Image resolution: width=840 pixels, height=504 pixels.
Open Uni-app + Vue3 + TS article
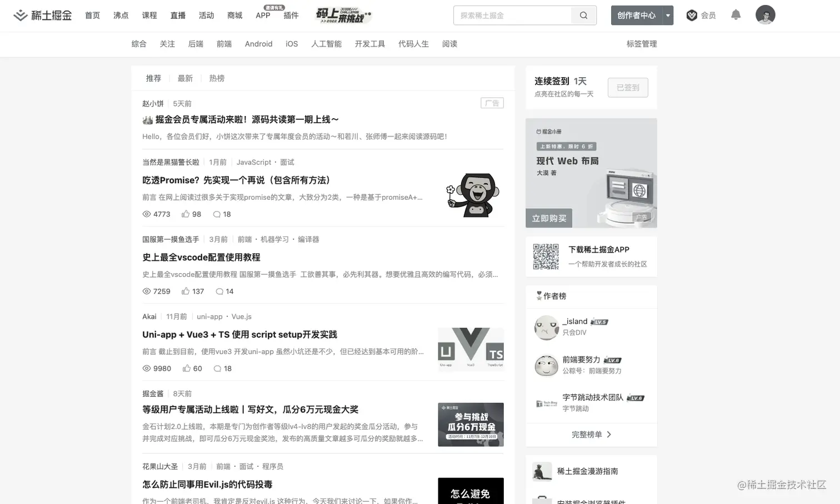tap(239, 334)
